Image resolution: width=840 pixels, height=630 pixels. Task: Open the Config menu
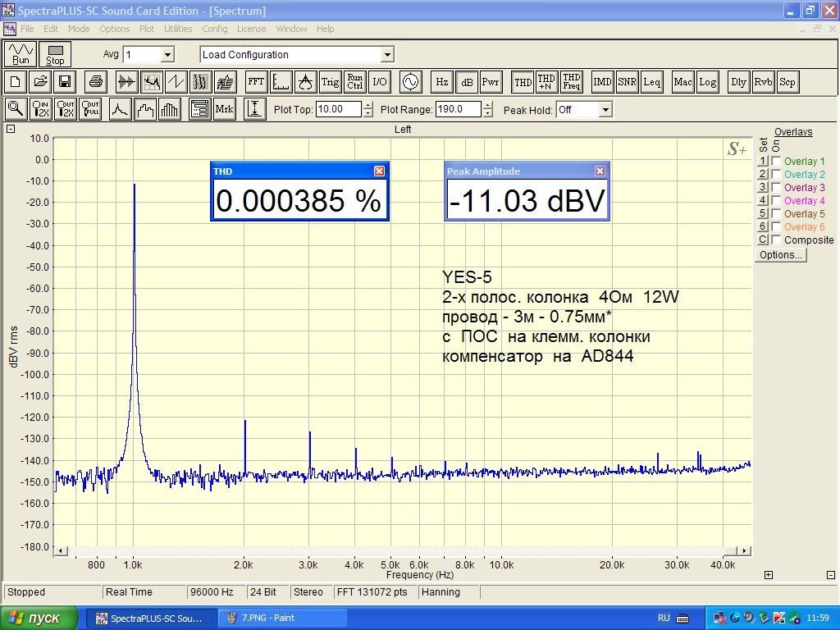pyautogui.click(x=215, y=29)
